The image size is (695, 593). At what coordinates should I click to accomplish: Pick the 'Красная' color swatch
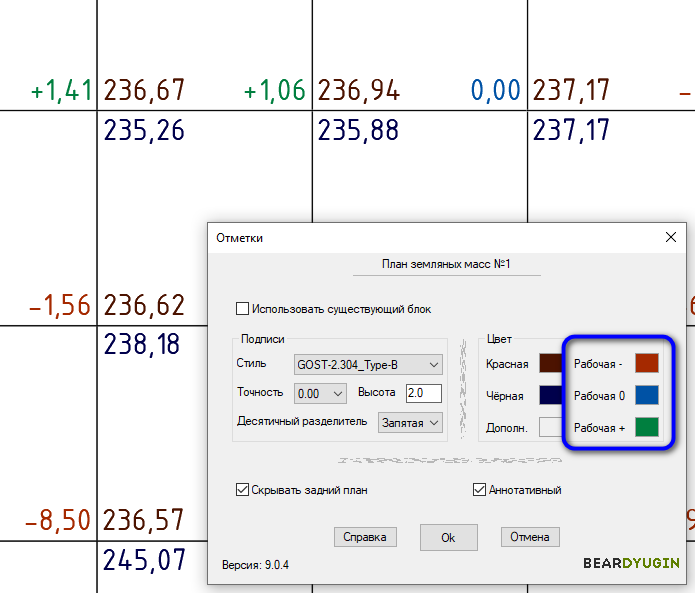(550, 364)
